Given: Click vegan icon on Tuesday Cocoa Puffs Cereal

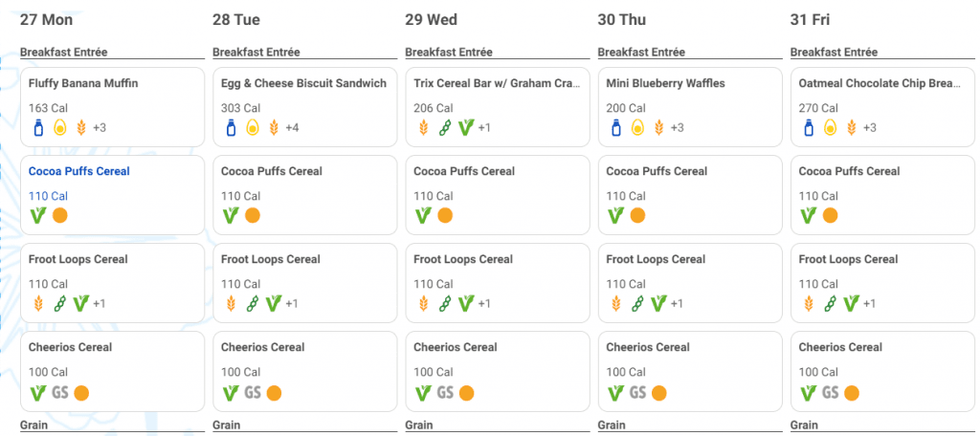Looking at the screenshot, I should (231, 215).
